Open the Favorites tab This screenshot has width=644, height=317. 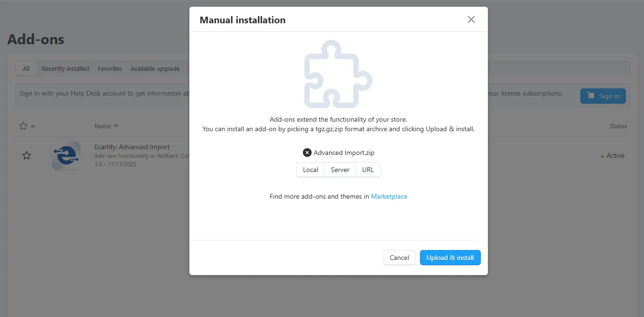click(110, 69)
